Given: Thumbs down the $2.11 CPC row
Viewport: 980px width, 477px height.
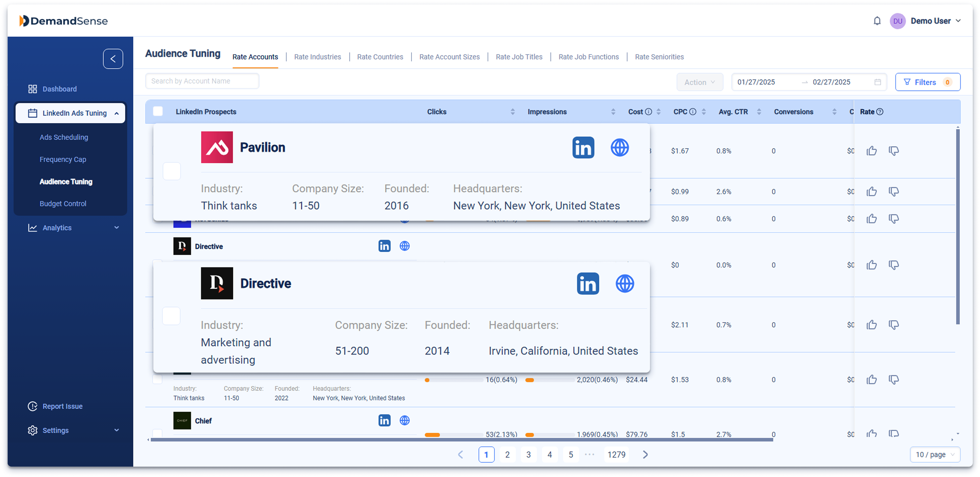Looking at the screenshot, I should (x=894, y=325).
